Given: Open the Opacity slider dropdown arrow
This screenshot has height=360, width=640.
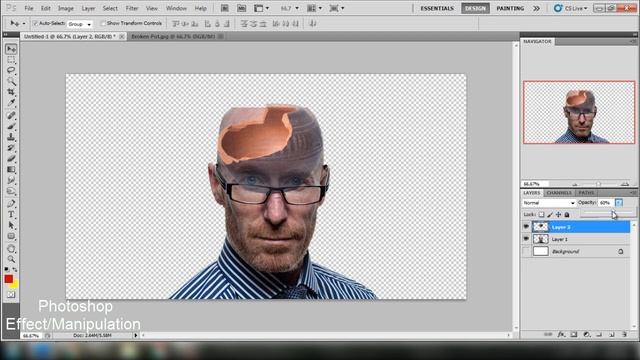Looking at the screenshot, I should [619, 202].
